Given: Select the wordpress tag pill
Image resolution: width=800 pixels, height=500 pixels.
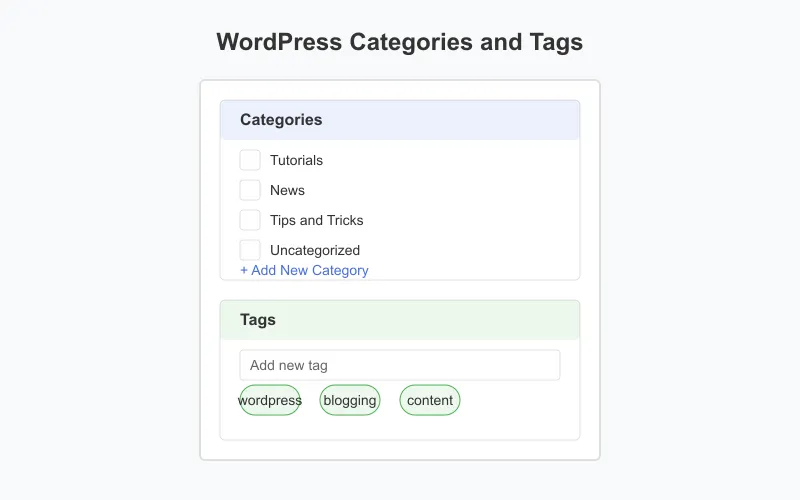Looking at the screenshot, I should pos(270,400).
